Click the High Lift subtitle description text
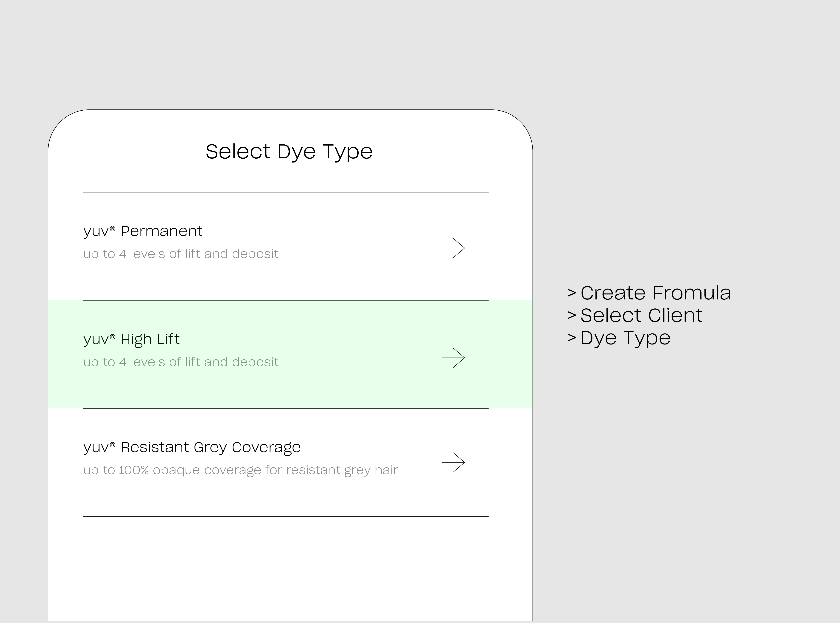Screen dimensions: 840x623 tap(181, 362)
